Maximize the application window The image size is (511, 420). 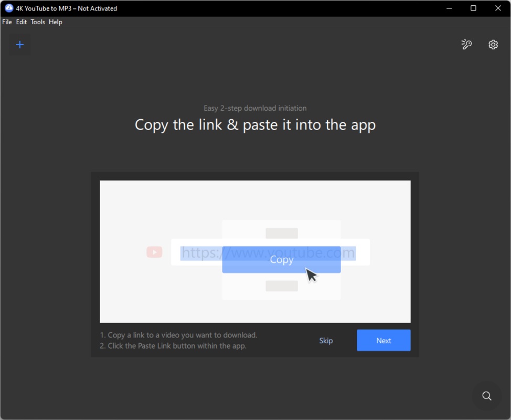(x=473, y=8)
